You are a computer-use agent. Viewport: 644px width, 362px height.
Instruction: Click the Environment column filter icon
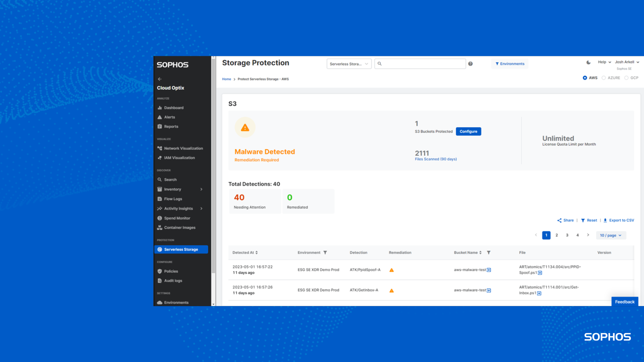coord(325,253)
